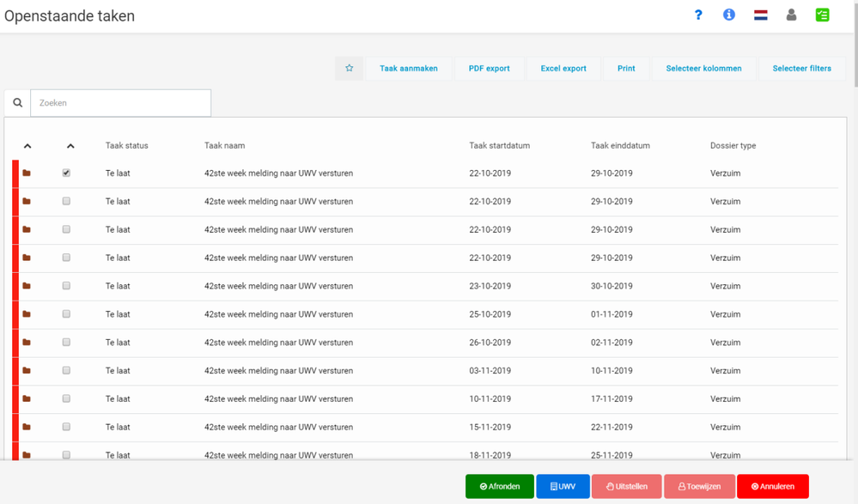Sort by the folder column chevron
Screen dimensions: 858x504
(27, 146)
